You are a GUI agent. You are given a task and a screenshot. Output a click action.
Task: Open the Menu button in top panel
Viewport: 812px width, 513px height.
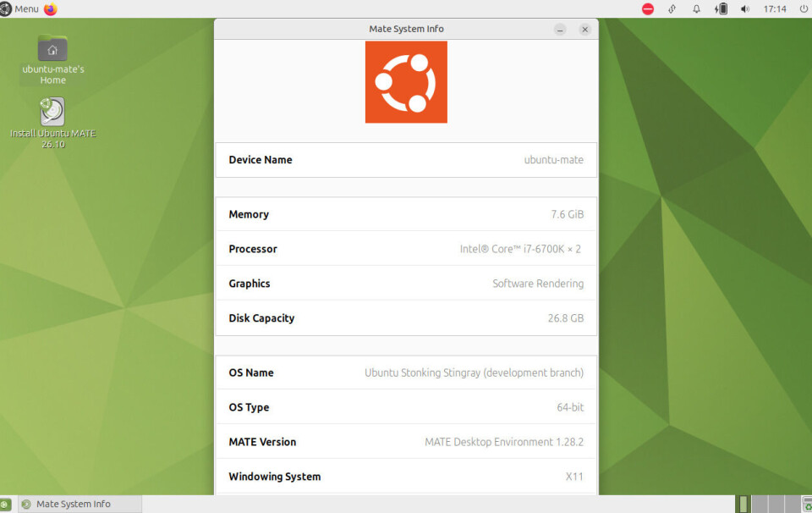pyautogui.click(x=19, y=8)
